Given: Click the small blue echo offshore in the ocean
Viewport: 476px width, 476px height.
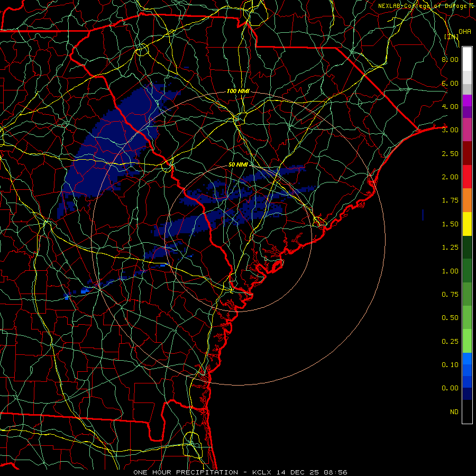Looking at the screenshot, I should click(423, 215).
